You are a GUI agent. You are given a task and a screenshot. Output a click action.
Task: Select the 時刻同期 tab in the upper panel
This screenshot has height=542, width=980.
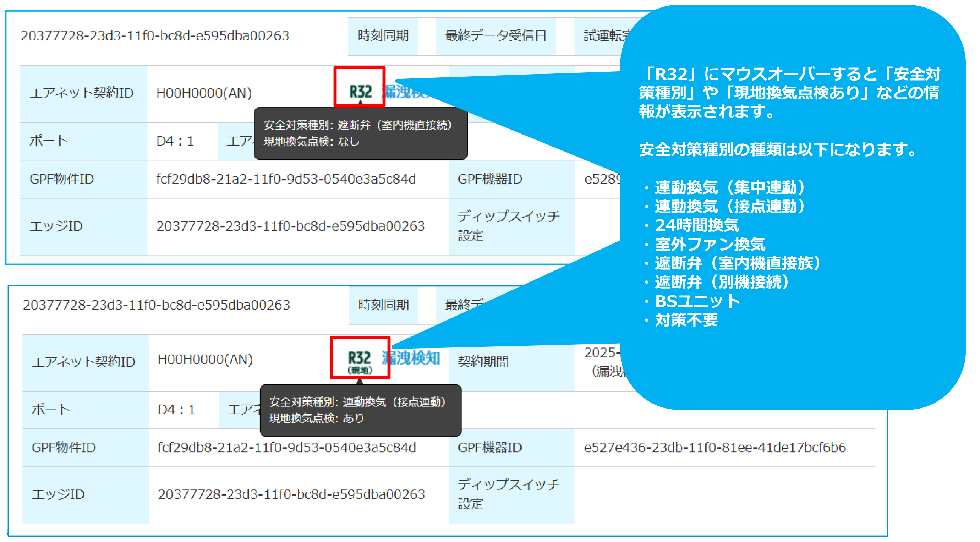click(x=383, y=36)
